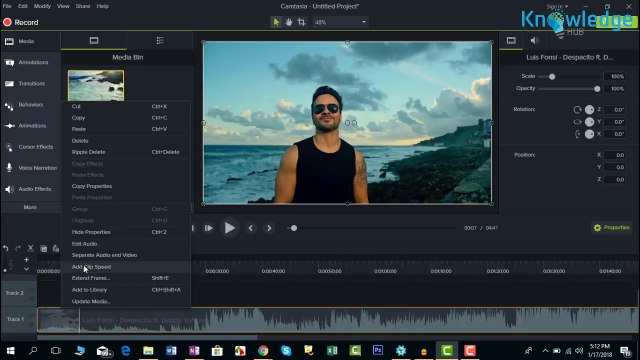Choose Paste from context menu
Image resolution: width=640 pixels, height=360 pixels.
(126, 129)
